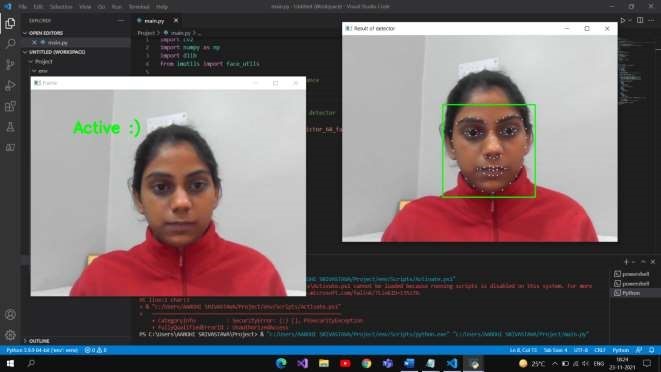
Task: Close the terminal panel
Action: (653, 262)
